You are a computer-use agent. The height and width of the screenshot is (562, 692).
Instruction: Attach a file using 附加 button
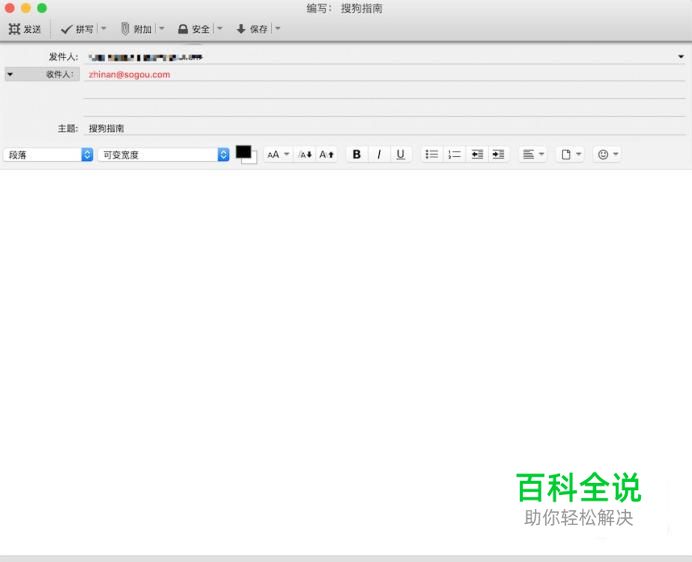(x=136, y=29)
